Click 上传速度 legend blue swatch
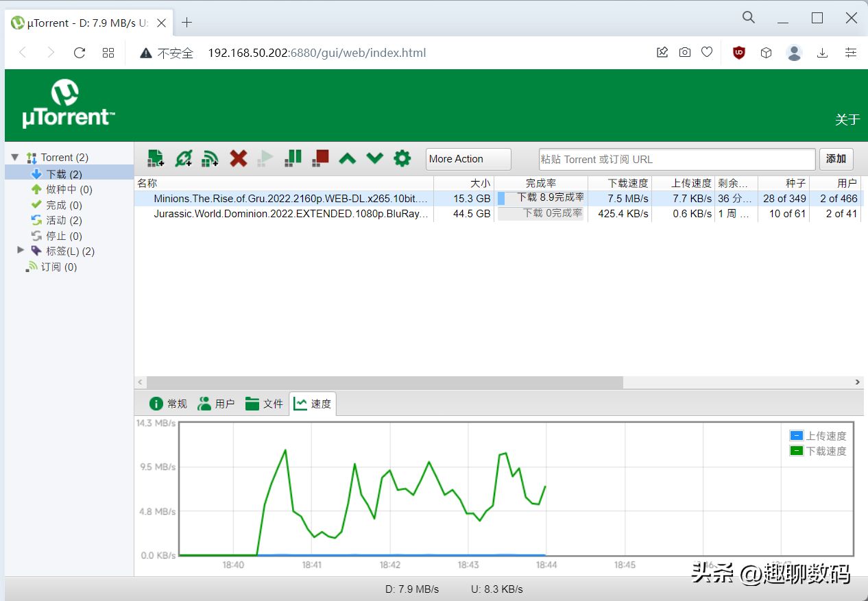The image size is (868, 601). point(796,436)
